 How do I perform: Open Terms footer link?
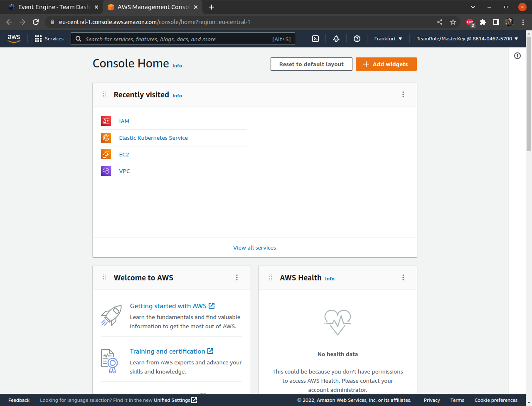pos(457,400)
